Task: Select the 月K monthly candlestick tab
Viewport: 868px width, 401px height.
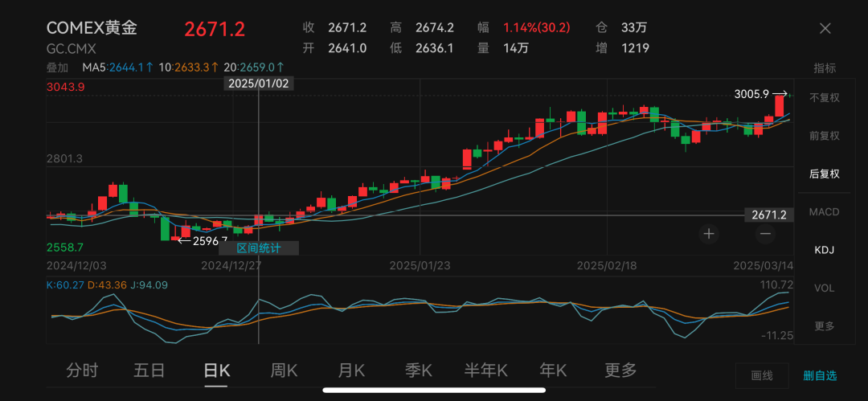Action: [x=351, y=370]
